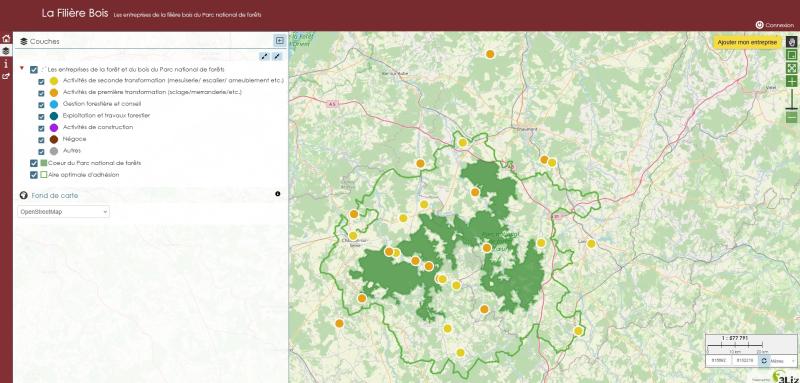Click the 1 : 577 791 scale text

(x=734, y=338)
